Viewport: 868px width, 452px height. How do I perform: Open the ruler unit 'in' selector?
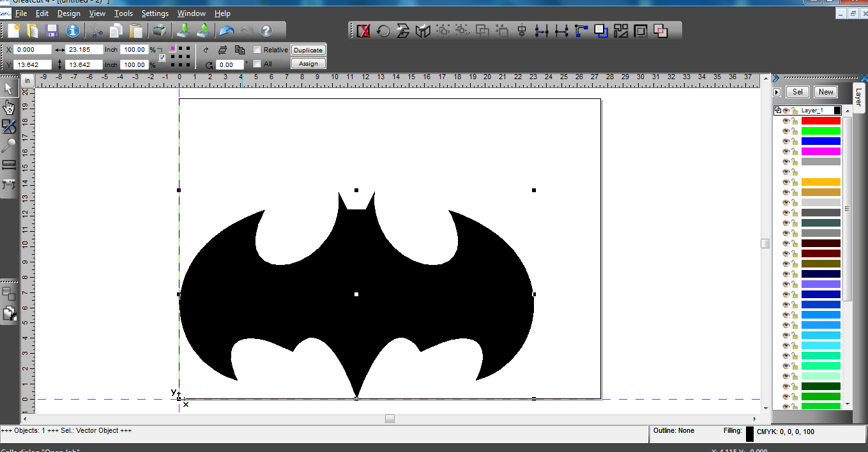[x=27, y=80]
